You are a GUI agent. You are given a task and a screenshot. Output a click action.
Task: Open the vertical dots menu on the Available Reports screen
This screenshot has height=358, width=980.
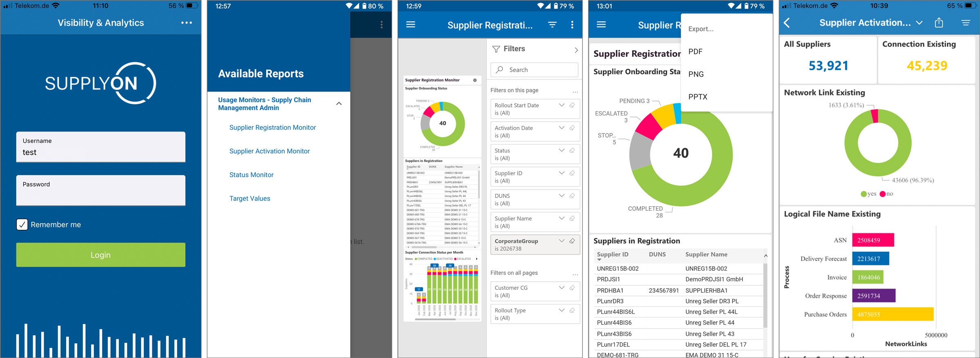[x=381, y=24]
